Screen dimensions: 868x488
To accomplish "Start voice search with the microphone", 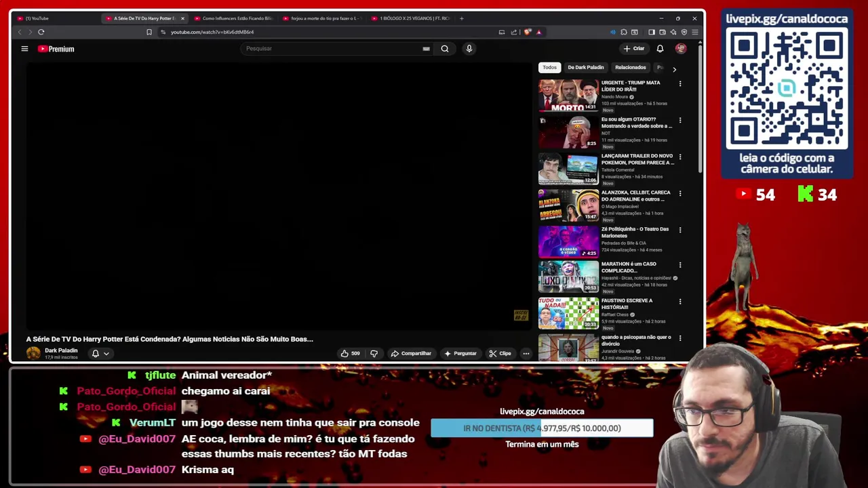I will tap(469, 49).
